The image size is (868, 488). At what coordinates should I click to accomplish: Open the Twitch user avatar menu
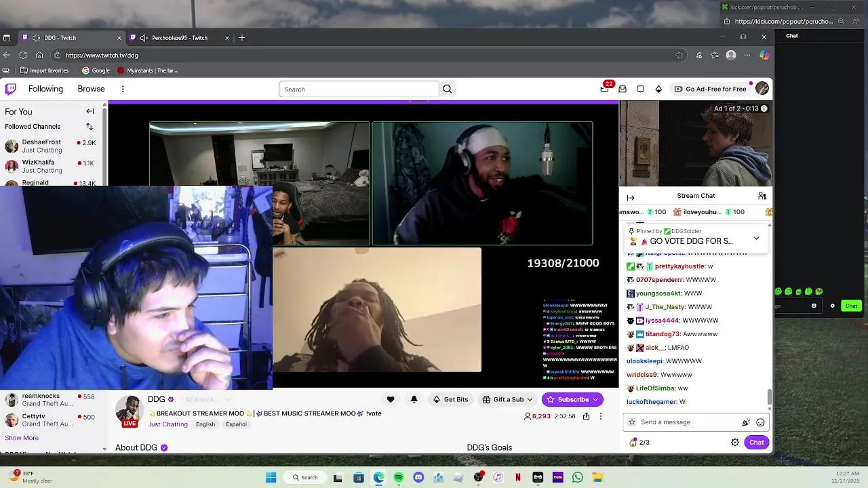coord(762,89)
